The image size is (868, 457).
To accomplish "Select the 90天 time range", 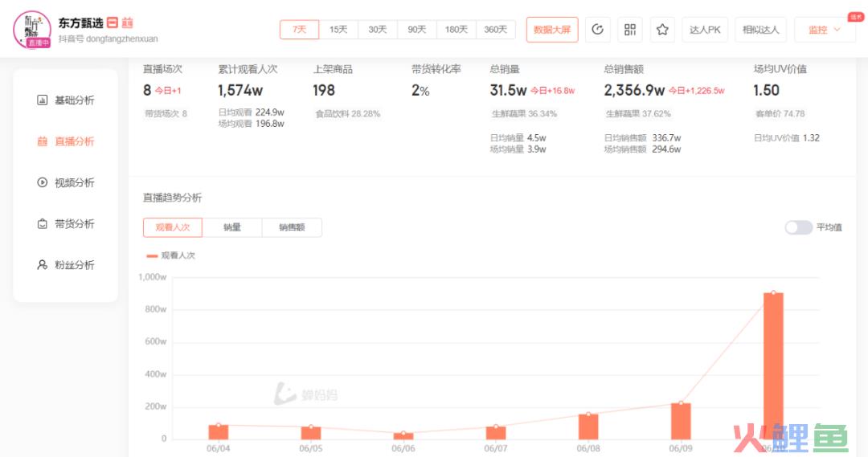I will pos(417,30).
